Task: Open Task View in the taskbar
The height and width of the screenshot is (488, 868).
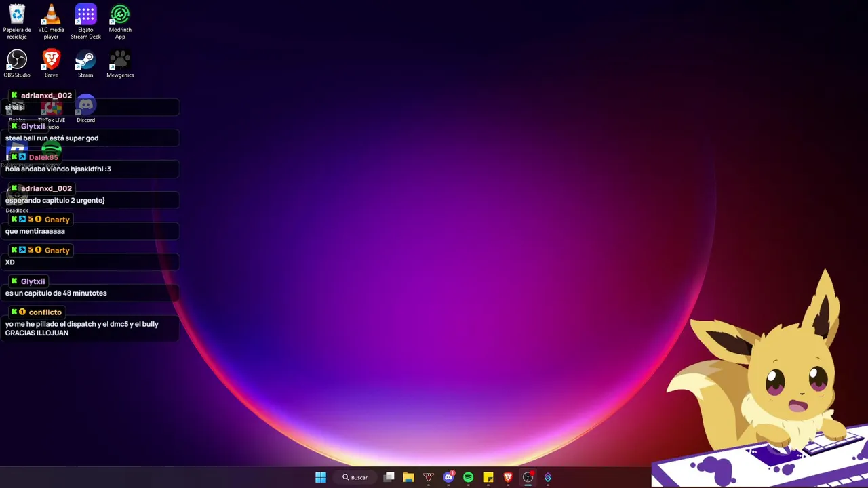Action: tap(389, 477)
